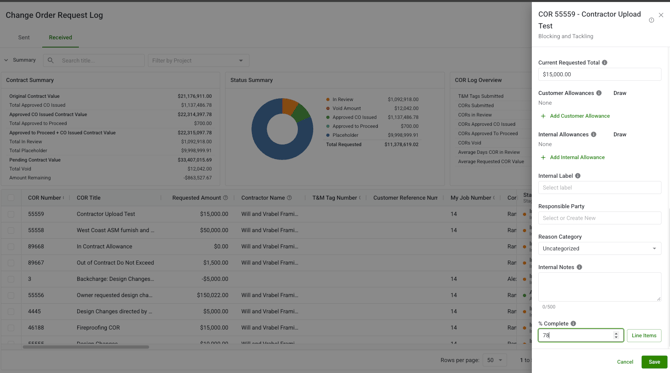
Task: Check the row checkbox for COR 4445
Action: (11, 311)
